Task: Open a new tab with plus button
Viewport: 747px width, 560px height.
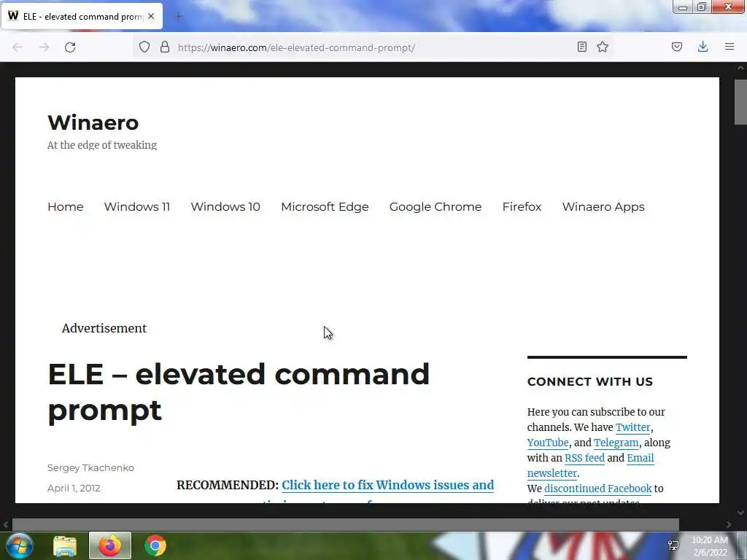Action: tap(179, 17)
